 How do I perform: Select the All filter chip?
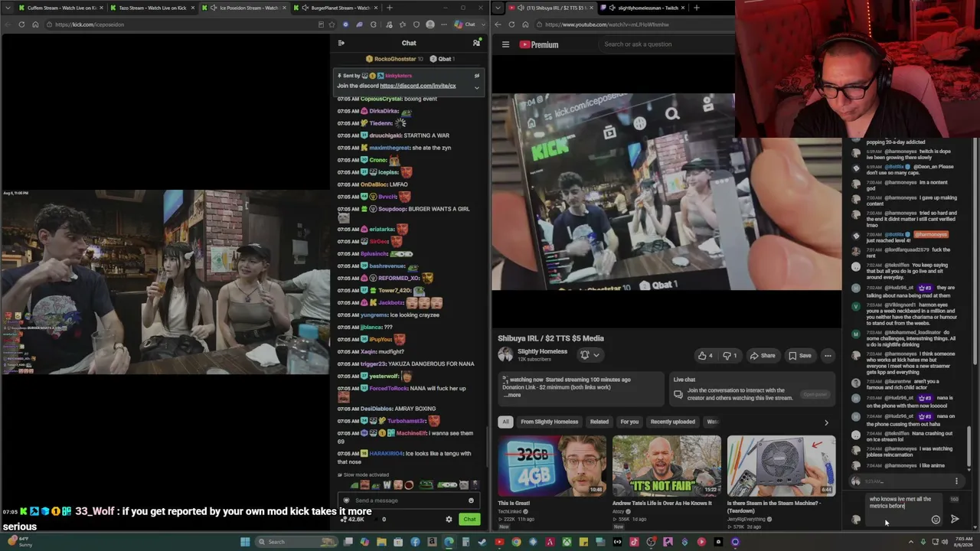pos(505,422)
